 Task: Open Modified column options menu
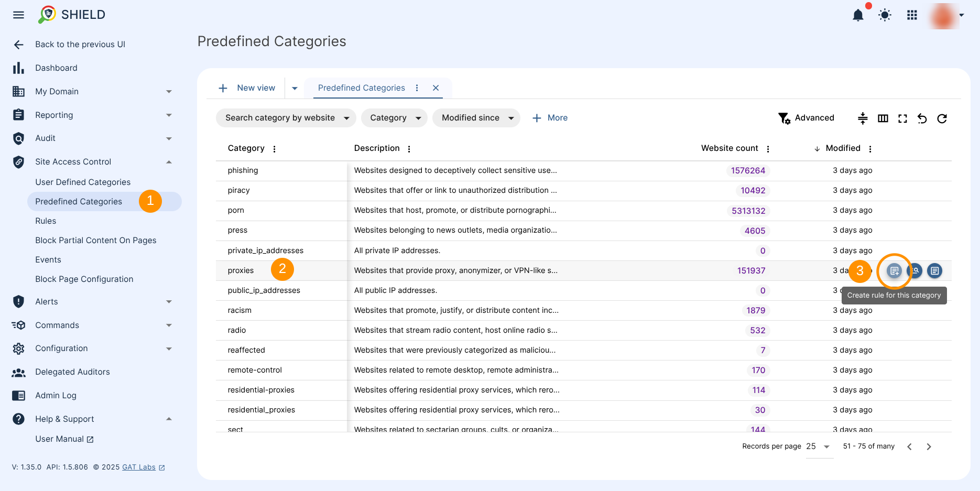[x=870, y=149]
